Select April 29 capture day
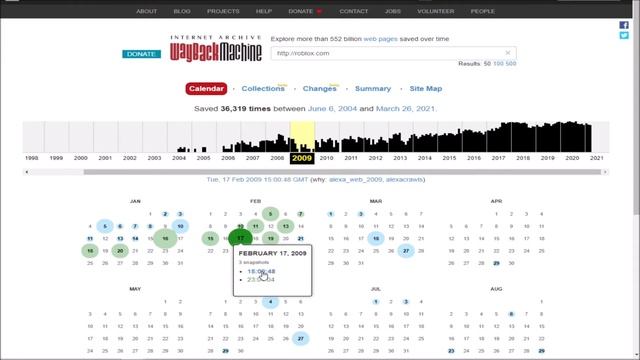 [496, 263]
